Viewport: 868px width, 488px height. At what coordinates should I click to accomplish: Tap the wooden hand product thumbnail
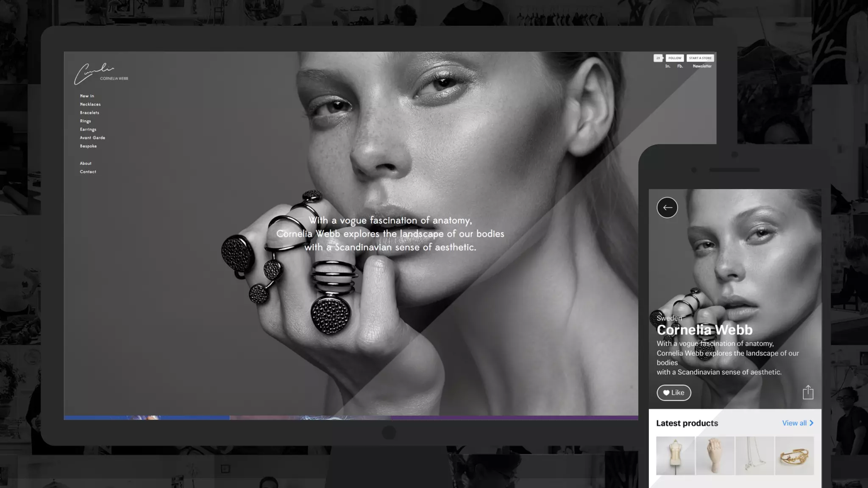pyautogui.click(x=715, y=456)
